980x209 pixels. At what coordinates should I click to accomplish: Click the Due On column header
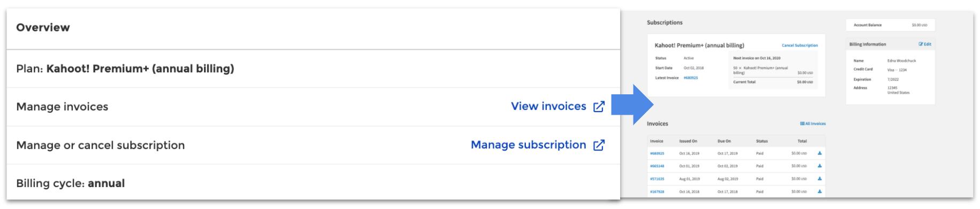click(x=724, y=141)
